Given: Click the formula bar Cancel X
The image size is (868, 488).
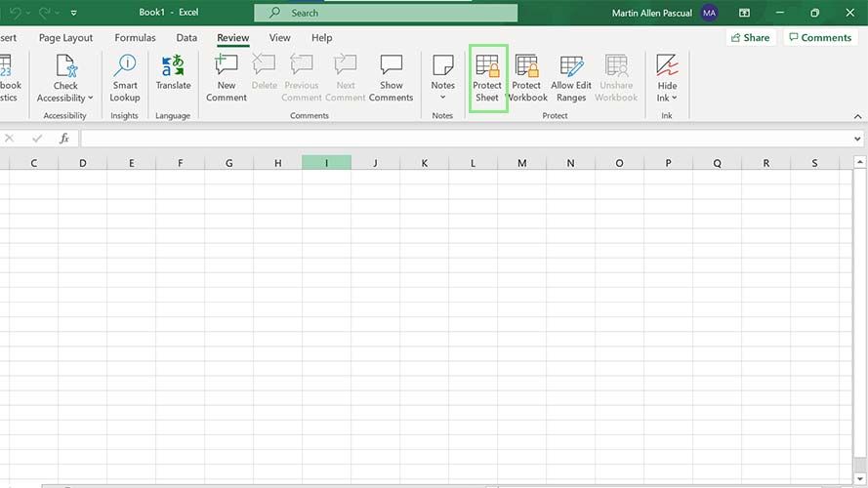Looking at the screenshot, I should tap(10, 139).
